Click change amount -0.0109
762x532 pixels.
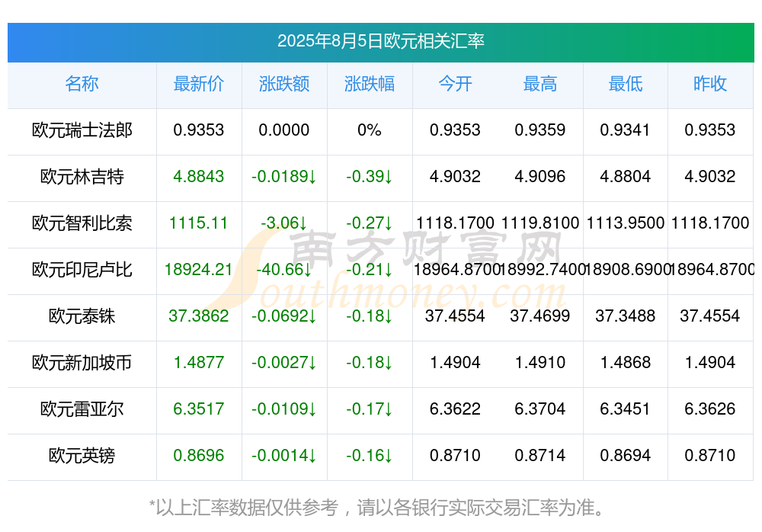283,409
